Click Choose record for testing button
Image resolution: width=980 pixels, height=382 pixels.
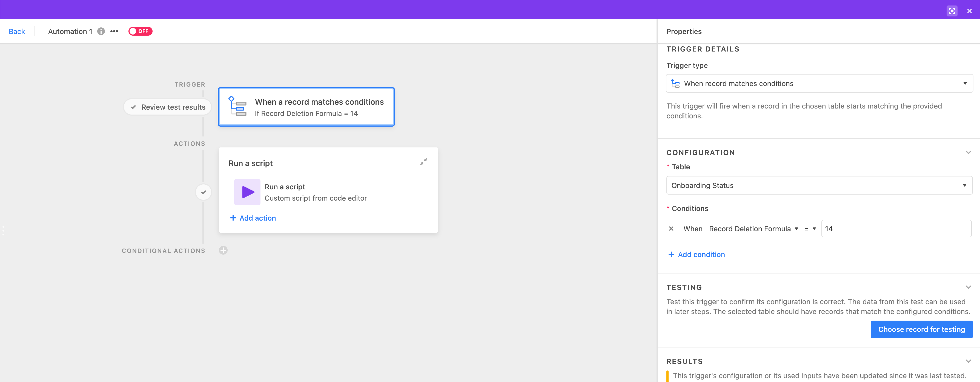click(921, 329)
